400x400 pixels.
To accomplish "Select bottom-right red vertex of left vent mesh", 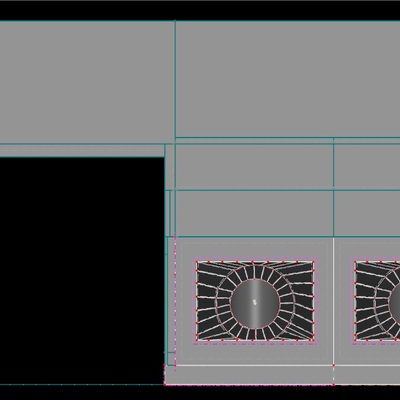I will [x=313, y=340].
